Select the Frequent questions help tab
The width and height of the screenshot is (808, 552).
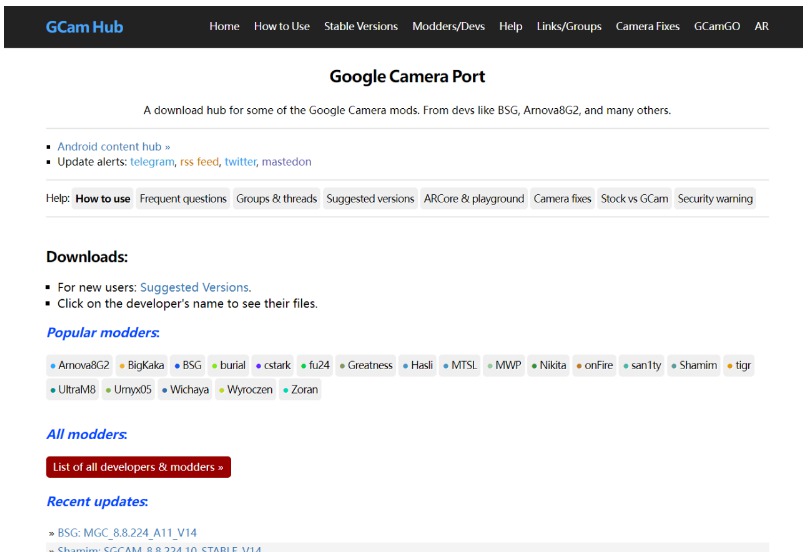[x=183, y=198]
